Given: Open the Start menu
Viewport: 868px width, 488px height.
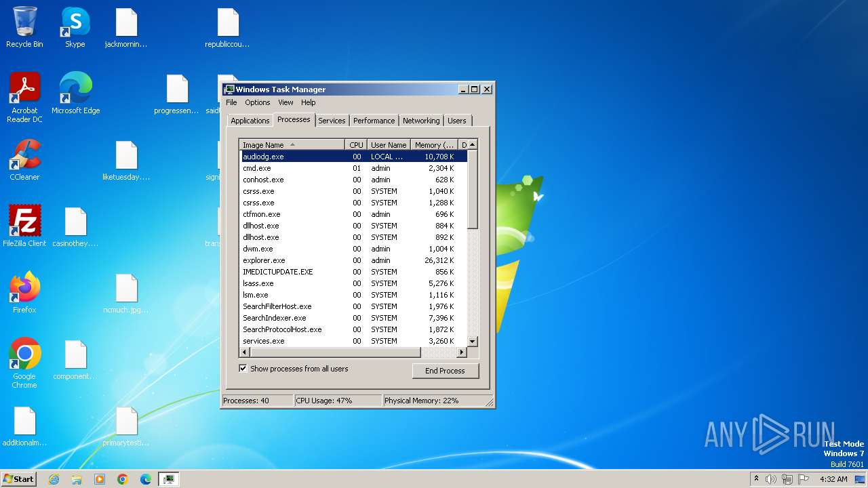Looking at the screenshot, I should [18, 479].
